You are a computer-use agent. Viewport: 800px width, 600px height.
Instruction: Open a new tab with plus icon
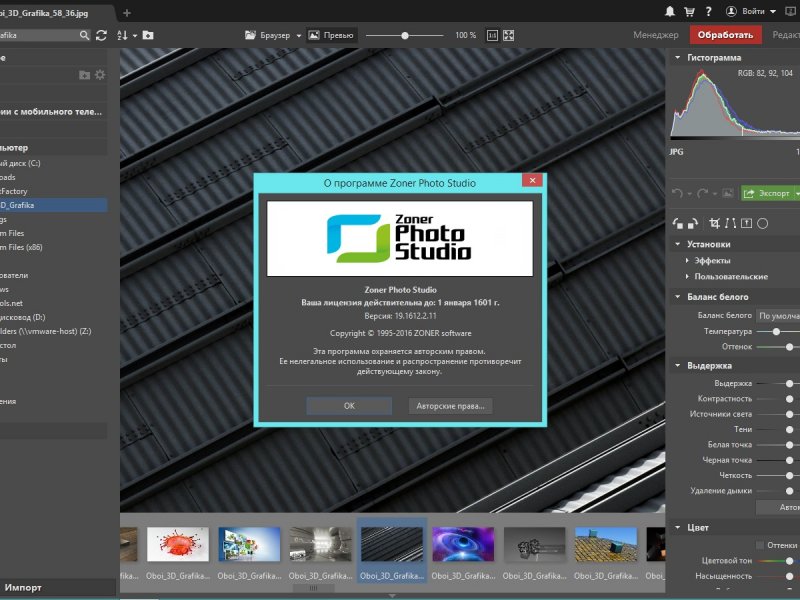coord(127,13)
